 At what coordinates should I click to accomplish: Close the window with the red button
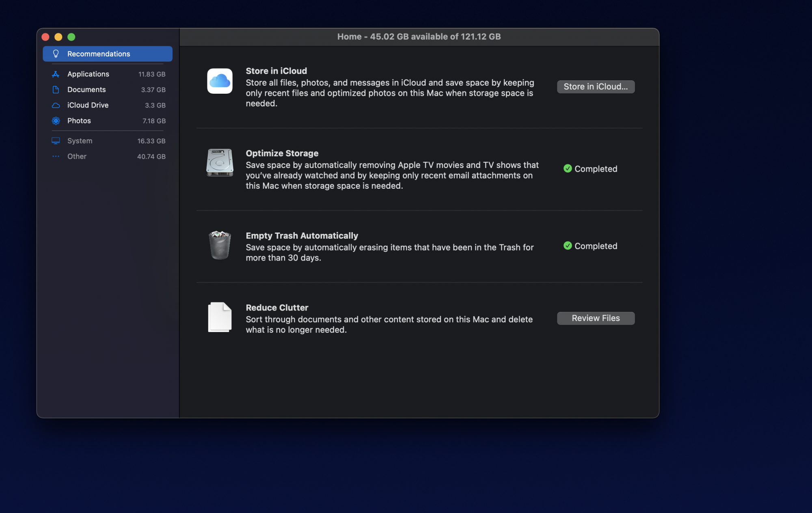click(x=45, y=37)
